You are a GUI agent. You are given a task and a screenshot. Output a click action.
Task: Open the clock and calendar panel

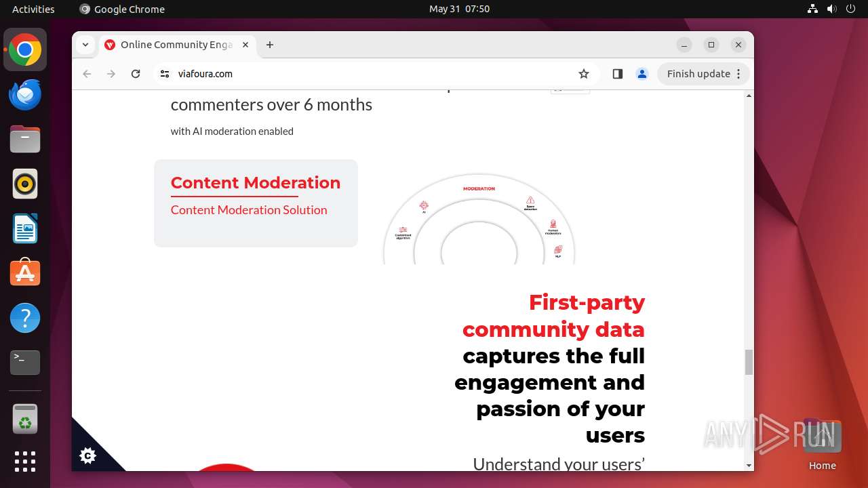[x=459, y=9]
